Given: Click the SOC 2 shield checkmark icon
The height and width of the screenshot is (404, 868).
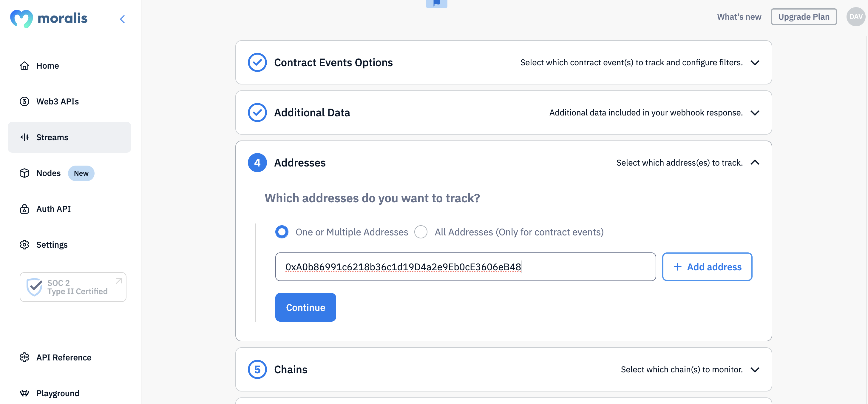Looking at the screenshot, I should (x=34, y=287).
